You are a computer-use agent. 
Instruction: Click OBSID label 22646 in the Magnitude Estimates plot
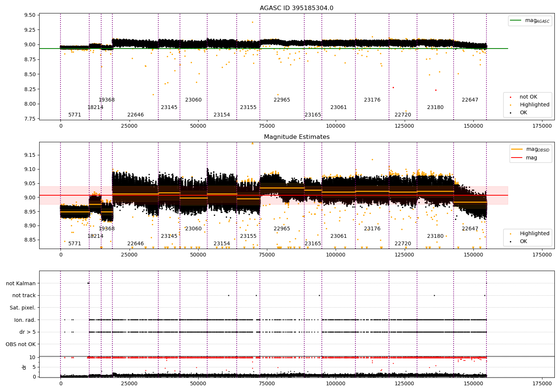point(136,244)
